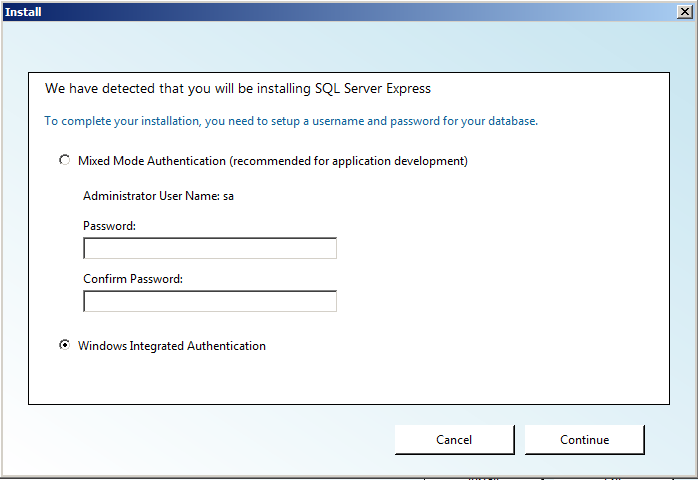Choose the Windows Integrated Authentication radio button

coord(65,345)
